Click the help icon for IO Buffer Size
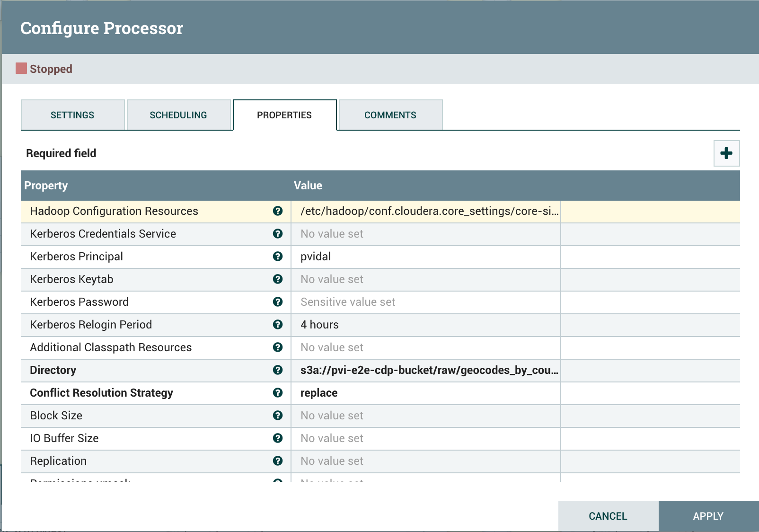 point(277,438)
